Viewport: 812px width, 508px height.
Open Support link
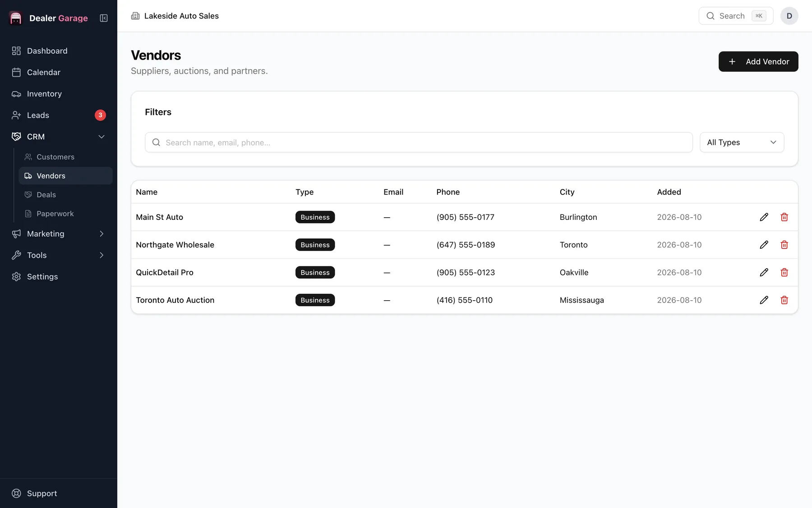59,494
